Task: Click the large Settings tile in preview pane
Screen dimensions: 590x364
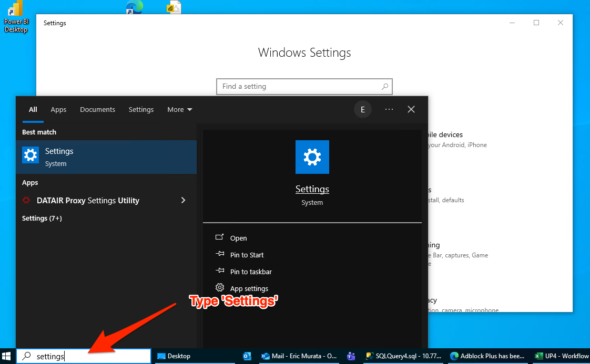Action: point(312,157)
